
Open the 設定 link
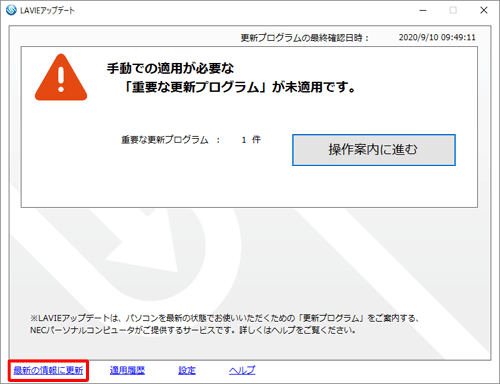point(187,370)
